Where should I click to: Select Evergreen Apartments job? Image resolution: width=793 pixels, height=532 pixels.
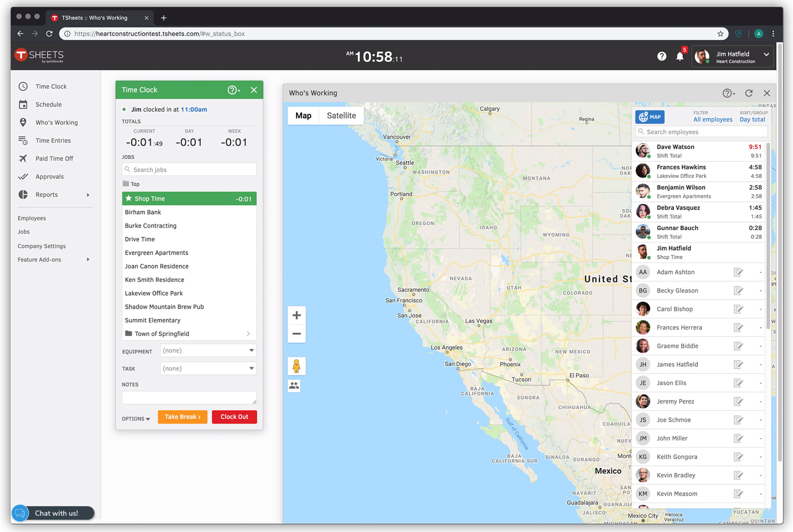[x=189, y=253]
